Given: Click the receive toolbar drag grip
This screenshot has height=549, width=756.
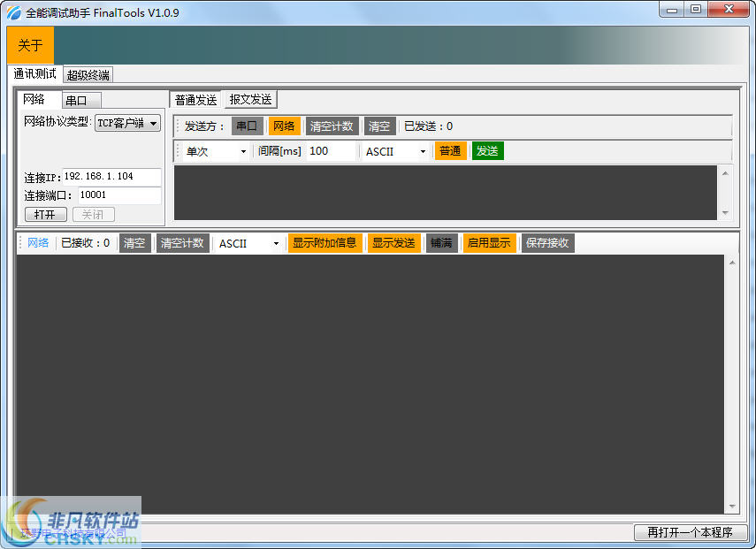Looking at the screenshot, I should point(20,243).
